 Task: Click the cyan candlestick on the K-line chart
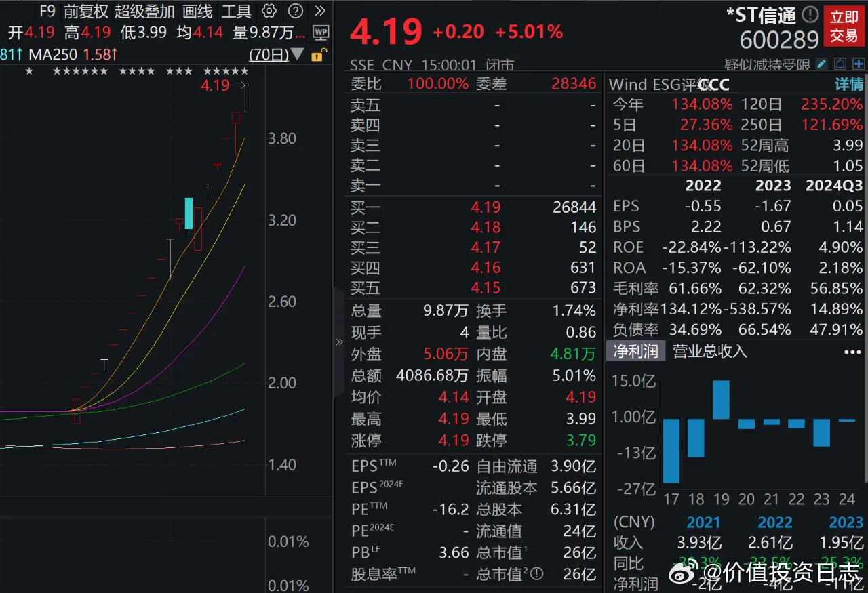pos(189,213)
